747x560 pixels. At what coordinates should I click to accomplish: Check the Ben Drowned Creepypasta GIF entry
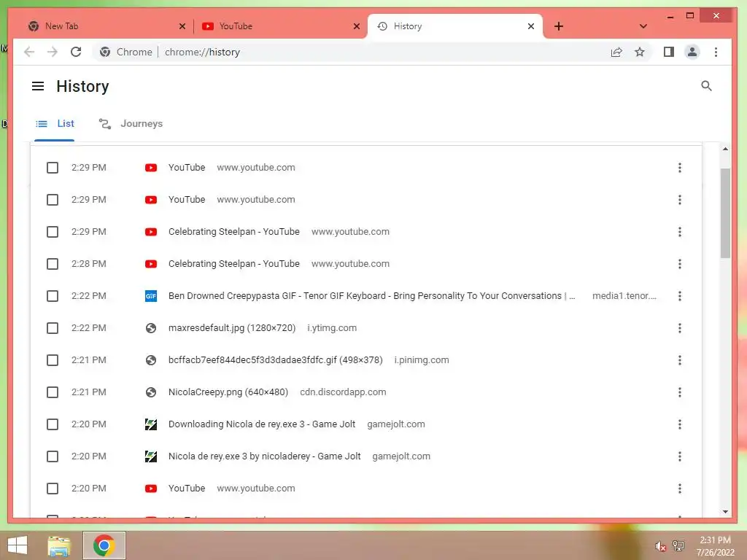click(x=53, y=296)
